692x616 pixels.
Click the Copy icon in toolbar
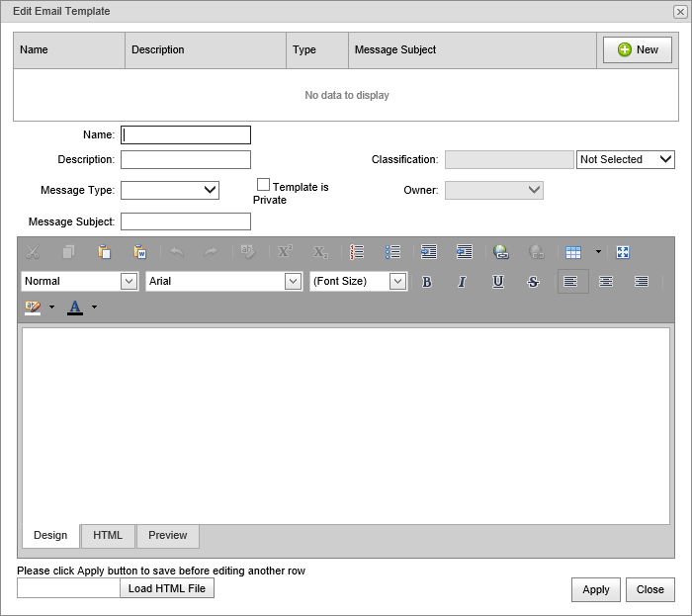tap(68, 252)
